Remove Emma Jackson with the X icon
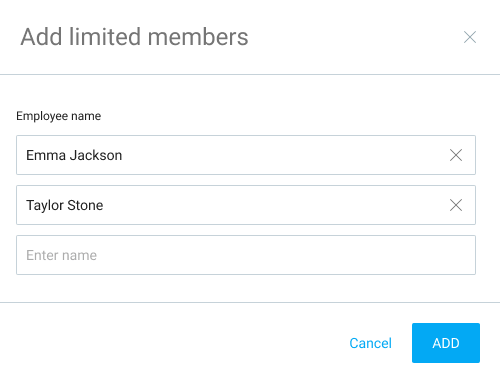The width and height of the screenshot is (500, 383). 456,155
